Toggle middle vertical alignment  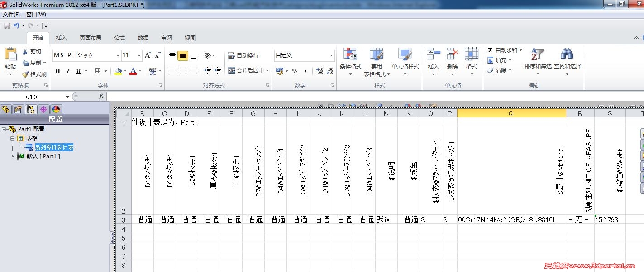pyautogui.click(x=183, y=55)
